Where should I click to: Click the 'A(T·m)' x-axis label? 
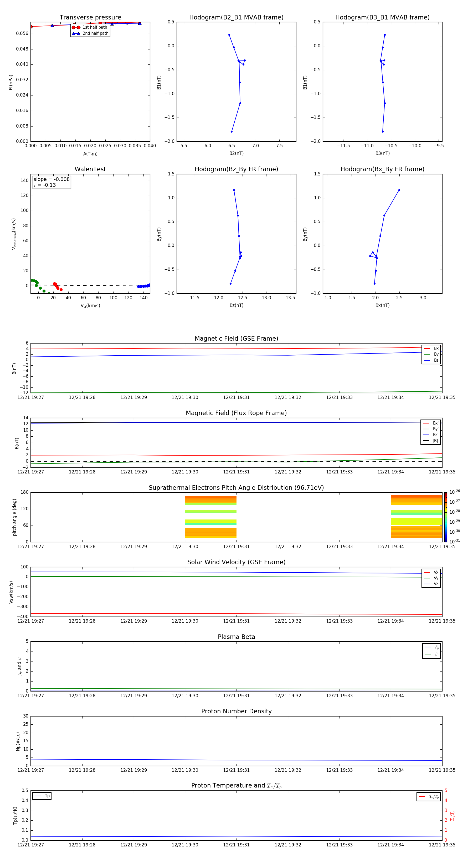click(x=90, y=154)
